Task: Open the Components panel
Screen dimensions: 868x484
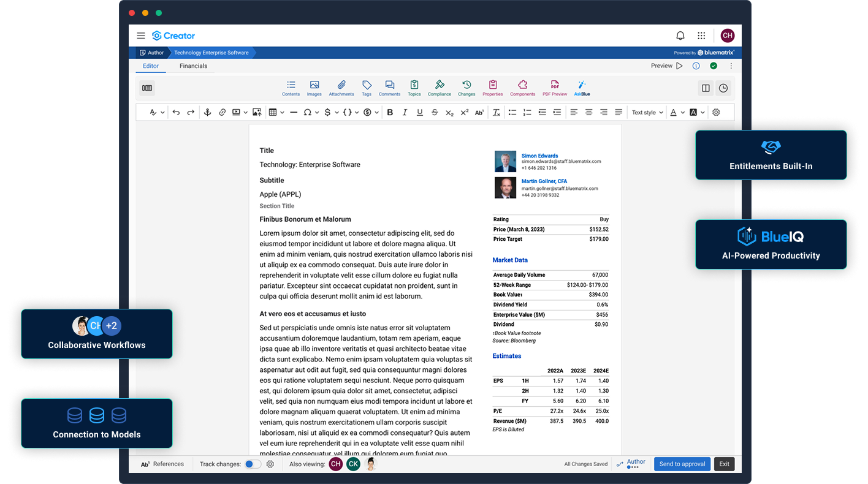Action: point(522,88)
